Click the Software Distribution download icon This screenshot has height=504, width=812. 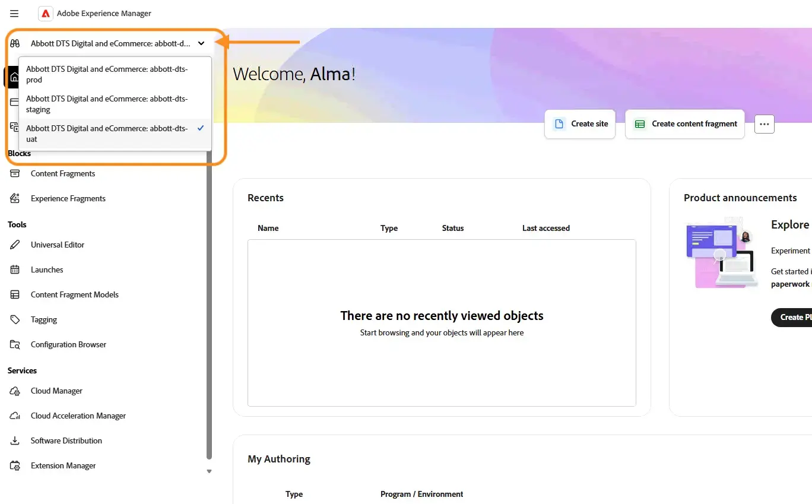coord(15,440)
